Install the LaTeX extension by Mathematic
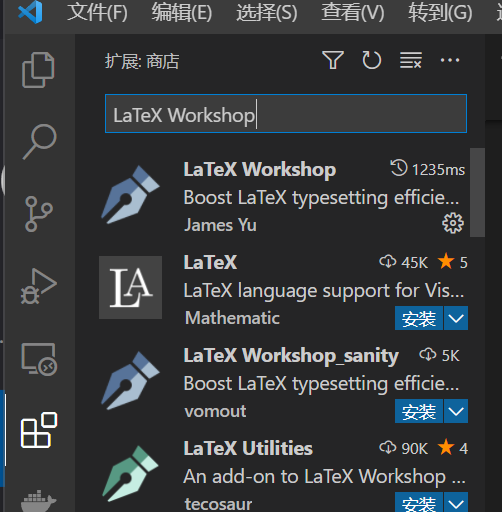The height and width of the screenshot is (512, 502). [x=419, y=318]
